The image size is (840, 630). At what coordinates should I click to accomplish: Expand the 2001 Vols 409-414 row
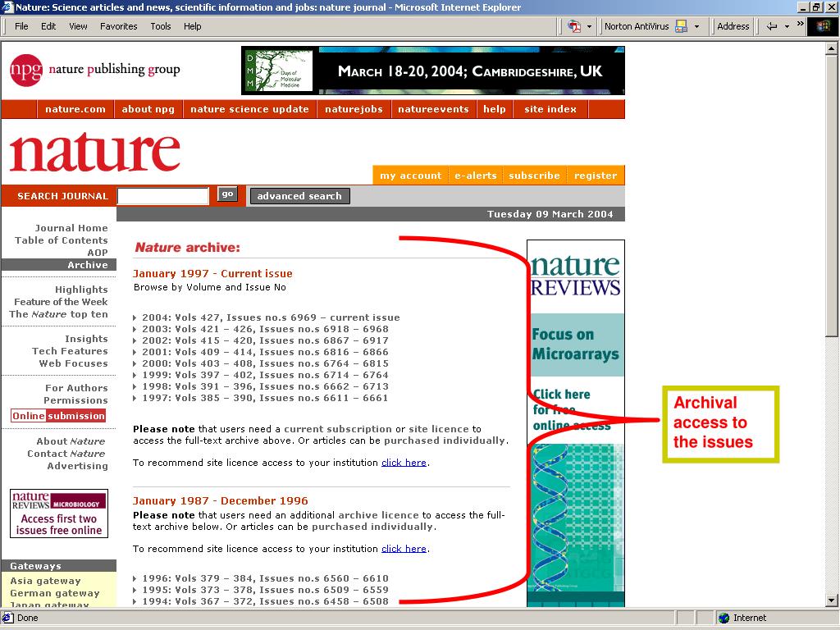tap(261, 353)
